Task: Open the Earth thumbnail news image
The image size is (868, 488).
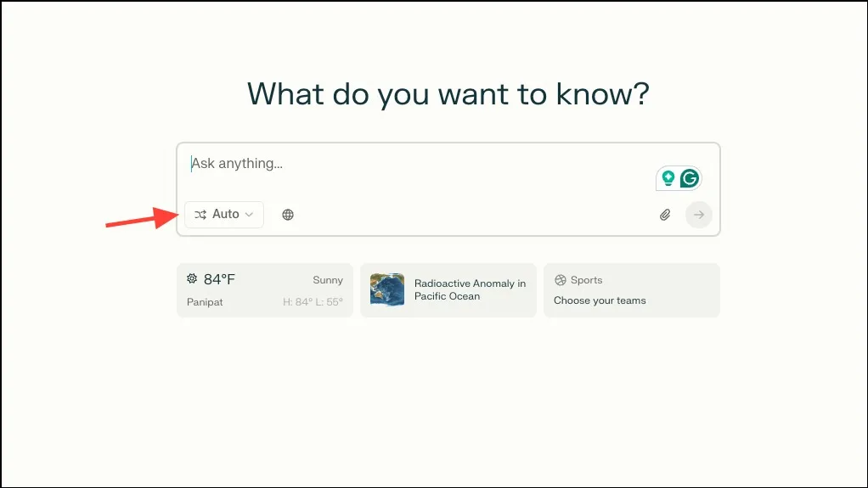Action: tap(387, 289)
